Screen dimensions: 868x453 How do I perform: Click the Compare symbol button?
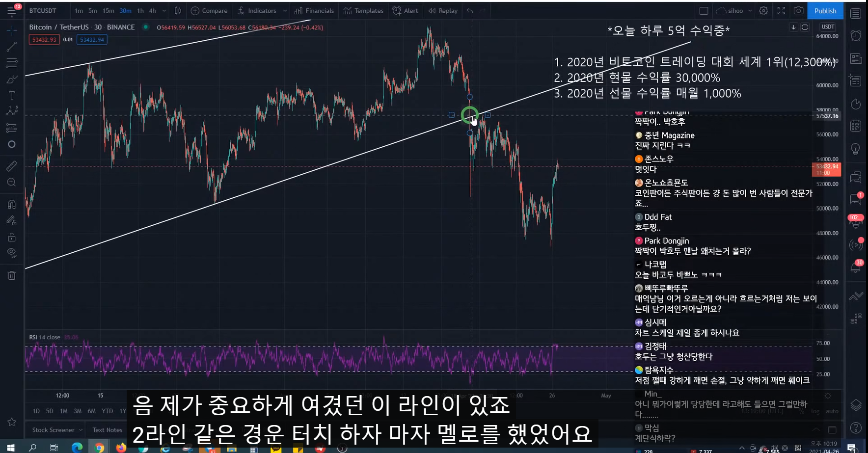209,11
